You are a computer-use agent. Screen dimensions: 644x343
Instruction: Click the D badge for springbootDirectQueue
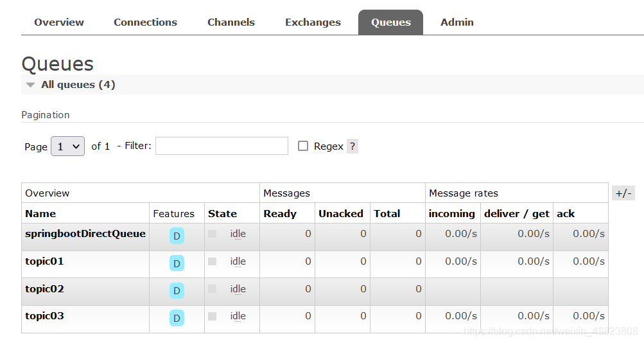point(177,236)
